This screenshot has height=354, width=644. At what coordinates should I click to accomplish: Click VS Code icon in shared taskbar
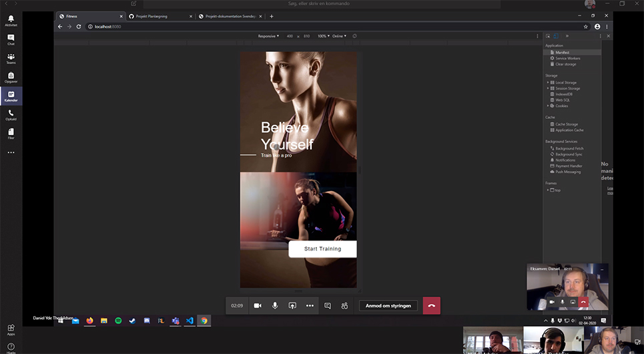(x=190, y=321)
